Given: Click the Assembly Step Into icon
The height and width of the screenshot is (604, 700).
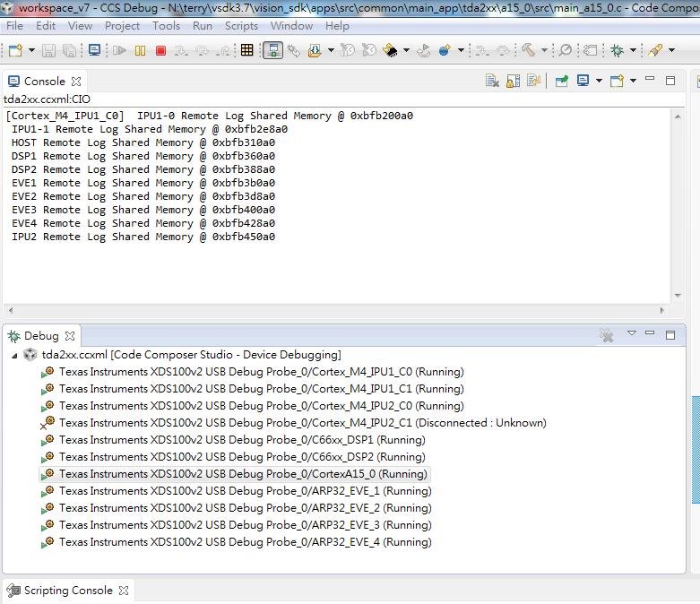Looking at the screenshot, I should [x=481, y=50].
